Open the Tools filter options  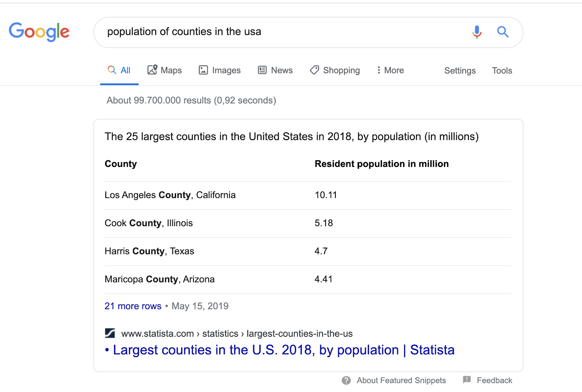click(x=502, y=71)
